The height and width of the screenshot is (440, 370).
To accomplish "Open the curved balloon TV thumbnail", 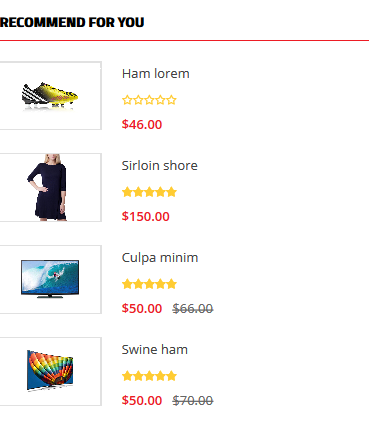I will click(x=50, y=372).
